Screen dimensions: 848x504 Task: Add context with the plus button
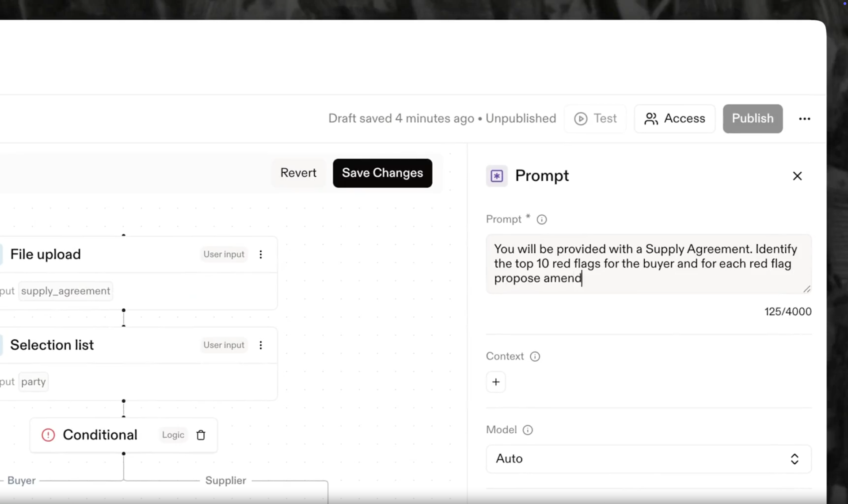[x=495, y=382]
